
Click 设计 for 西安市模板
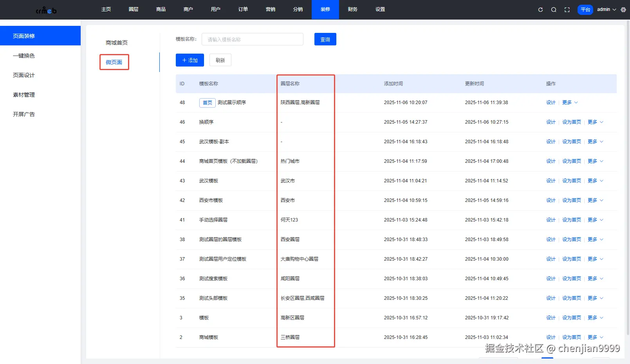[x=551, y=200]
